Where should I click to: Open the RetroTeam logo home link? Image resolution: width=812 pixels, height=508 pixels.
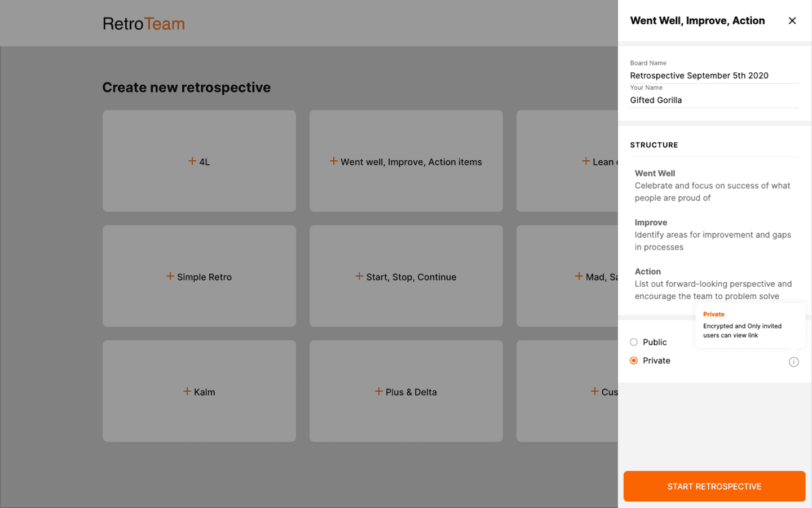(144, 24)
